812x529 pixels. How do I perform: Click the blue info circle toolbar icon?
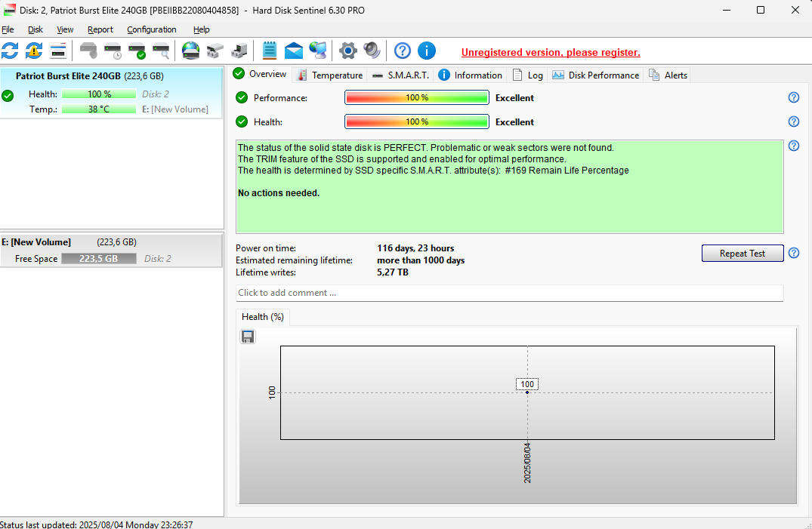(x=427, y=51)
